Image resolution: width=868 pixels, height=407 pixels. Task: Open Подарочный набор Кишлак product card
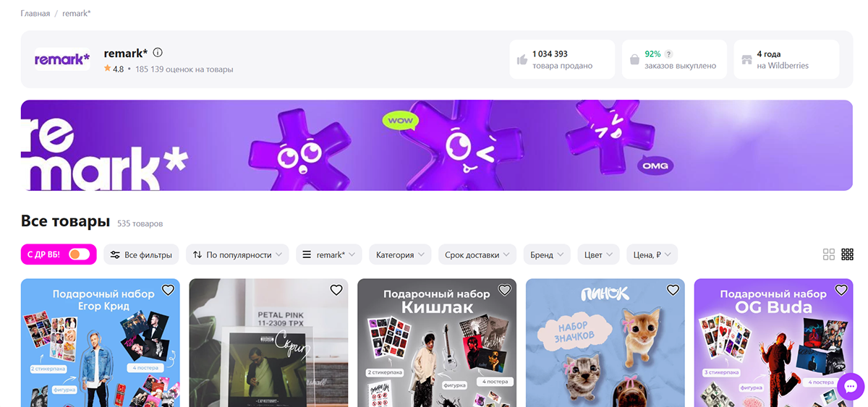[437, 343]
